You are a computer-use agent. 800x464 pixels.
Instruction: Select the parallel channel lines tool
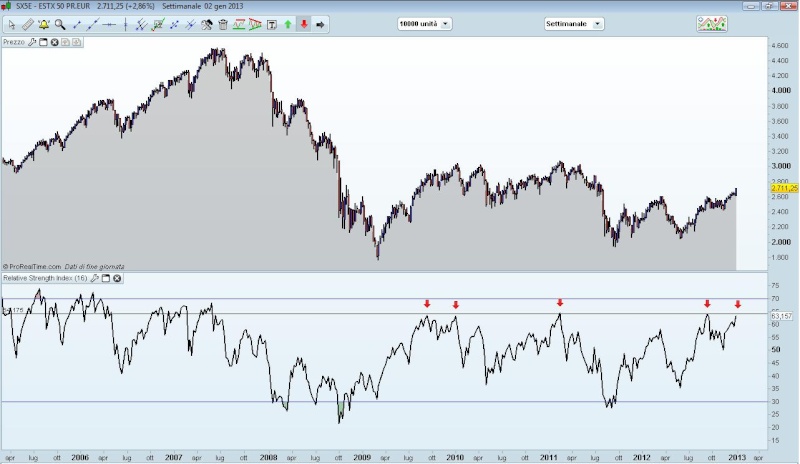(141, 25)
